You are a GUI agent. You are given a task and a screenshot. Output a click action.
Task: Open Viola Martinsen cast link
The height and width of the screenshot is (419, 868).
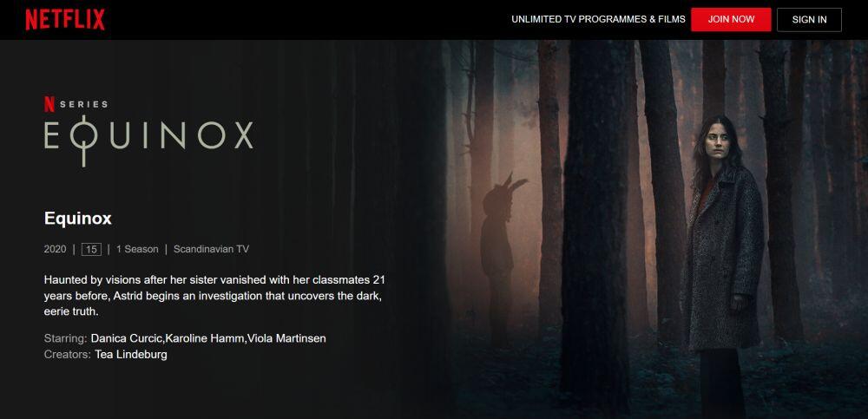pos(286,338)
